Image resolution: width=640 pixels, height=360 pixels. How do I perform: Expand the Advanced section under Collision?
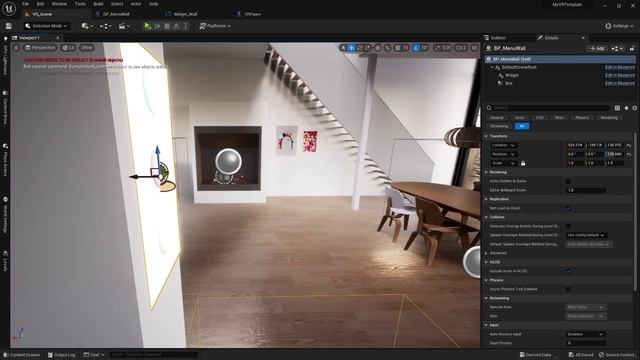[x=487, y=253]
